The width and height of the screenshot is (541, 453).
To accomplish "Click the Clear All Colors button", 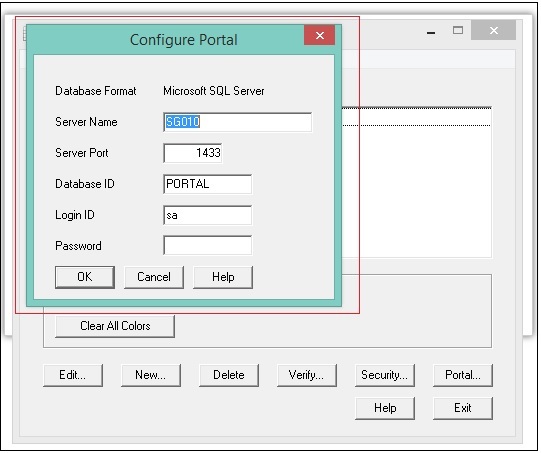I will pos(115,326).
